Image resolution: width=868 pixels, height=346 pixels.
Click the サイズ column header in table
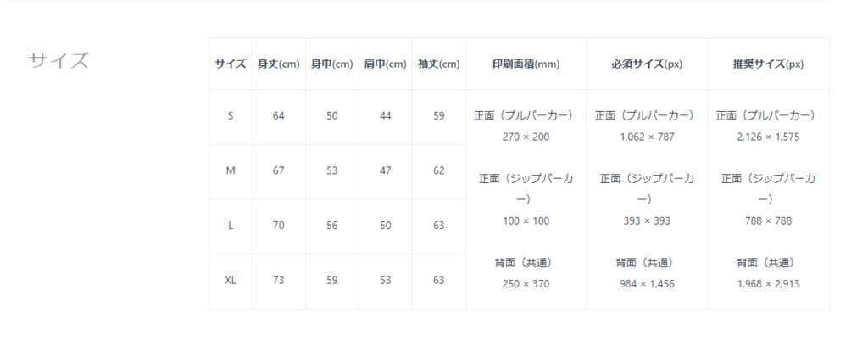click(231, 64)
